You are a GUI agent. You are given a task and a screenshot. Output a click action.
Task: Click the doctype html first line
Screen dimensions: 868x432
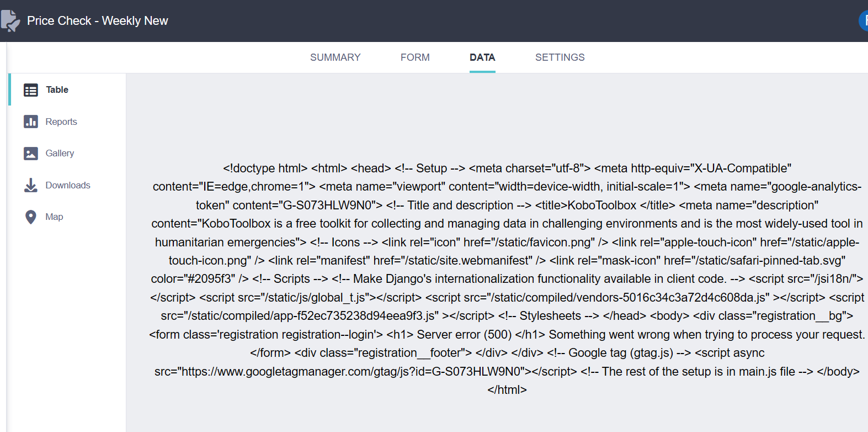(x=507, y=168)
